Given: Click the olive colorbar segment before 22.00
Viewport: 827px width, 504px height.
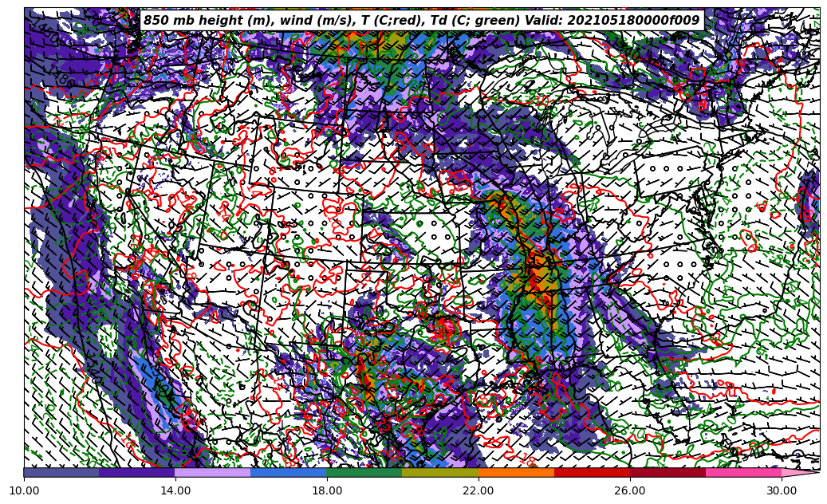Looking at the screenshot, I should click(440, 472).
